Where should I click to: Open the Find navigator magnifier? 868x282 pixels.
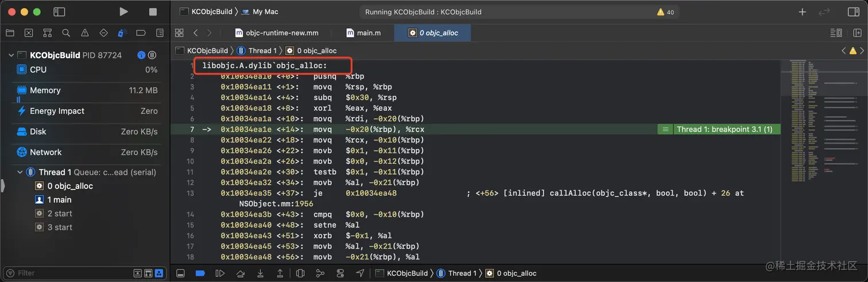[x=66, y=33]
